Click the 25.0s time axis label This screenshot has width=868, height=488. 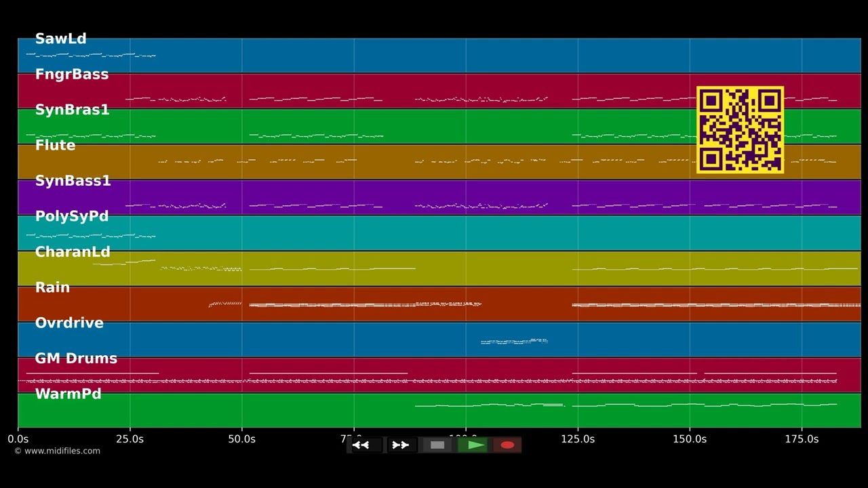(130, 439)
